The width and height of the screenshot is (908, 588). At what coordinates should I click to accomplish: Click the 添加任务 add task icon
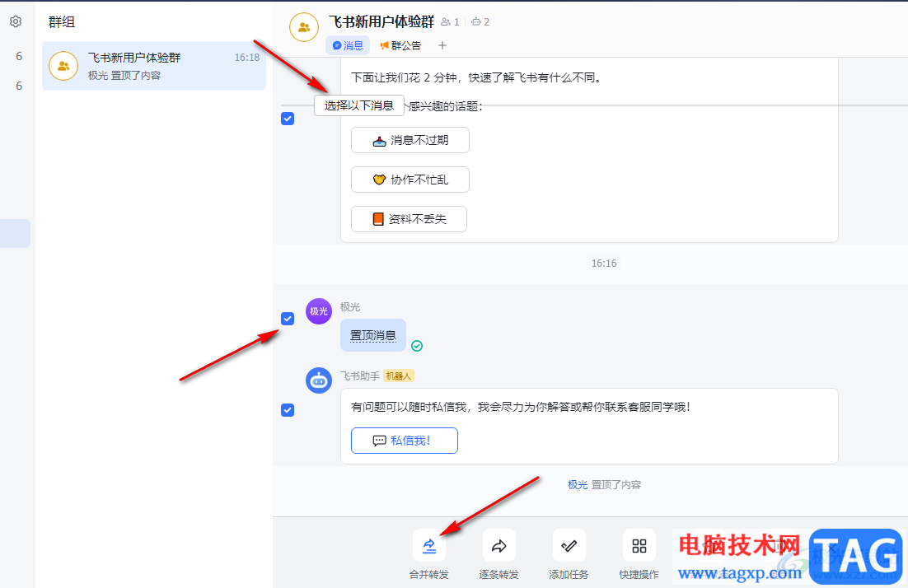569,545
